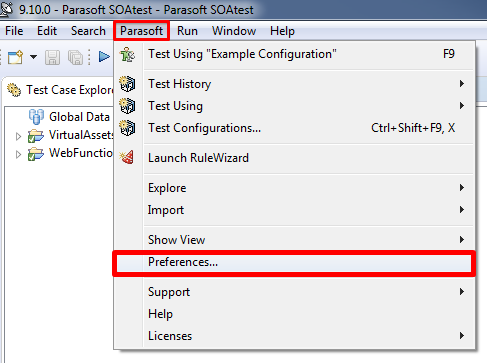Open the Run menu in the menu bar
Screen dimensions: 487x363
(187, 31)
